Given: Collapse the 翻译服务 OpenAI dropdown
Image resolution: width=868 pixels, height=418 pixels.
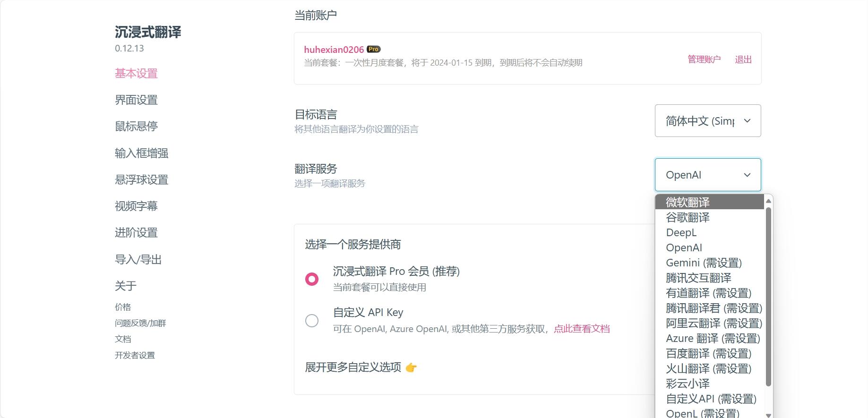Looking at the screenshot, I should click(x=708, y=175).
